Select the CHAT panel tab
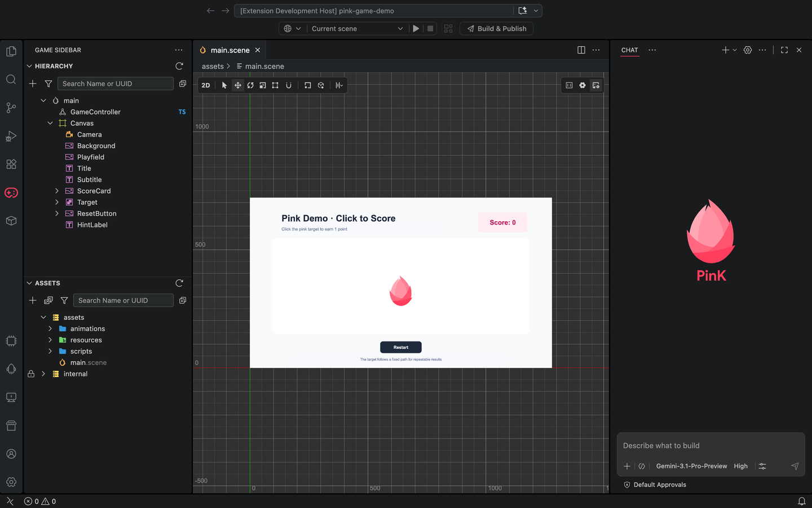Screen dimensions: 812x508 630,50
